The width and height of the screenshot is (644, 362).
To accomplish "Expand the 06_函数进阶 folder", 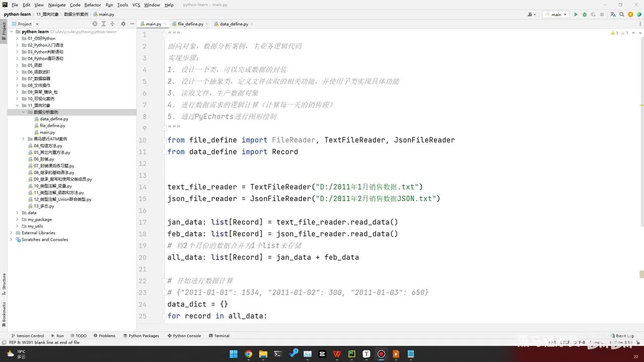I will pyautogui.click(x=17, y=72).
